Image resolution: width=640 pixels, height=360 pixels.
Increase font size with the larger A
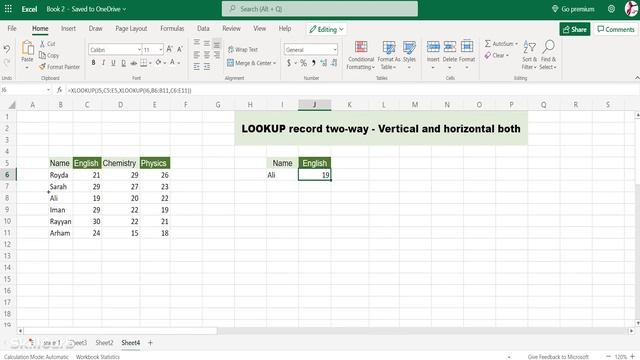[169, 49]
